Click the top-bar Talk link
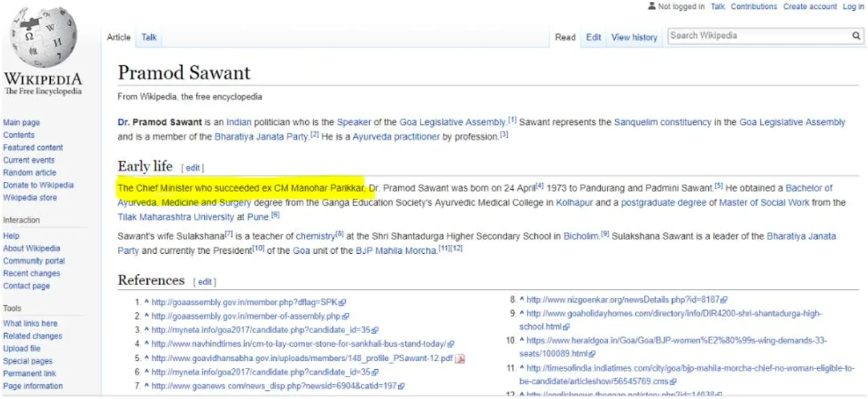This screenshot has height=399, width=868. click(x=717, y=6)
